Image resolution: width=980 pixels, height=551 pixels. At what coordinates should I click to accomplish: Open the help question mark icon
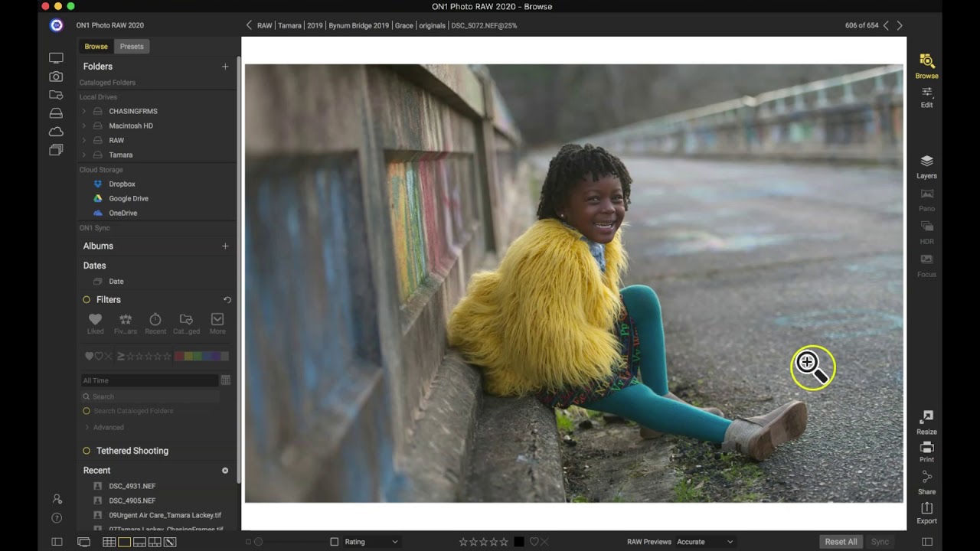coord(57,518)
